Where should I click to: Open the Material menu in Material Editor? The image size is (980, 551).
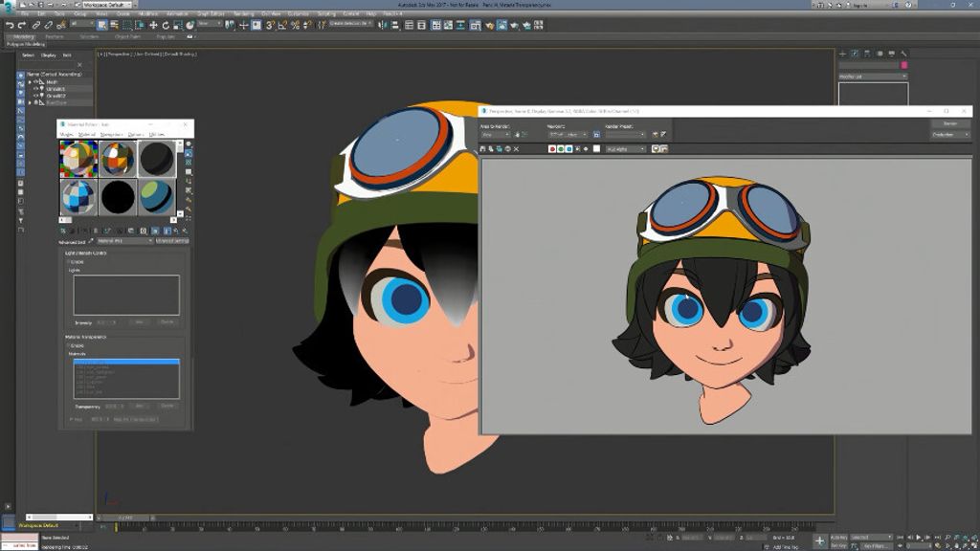(x=87, y=135)
